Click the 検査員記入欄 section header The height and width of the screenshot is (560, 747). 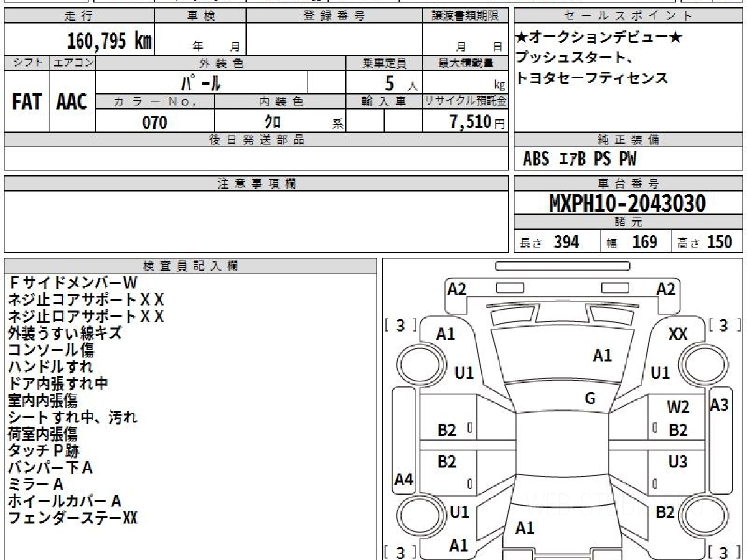(190, 266)
